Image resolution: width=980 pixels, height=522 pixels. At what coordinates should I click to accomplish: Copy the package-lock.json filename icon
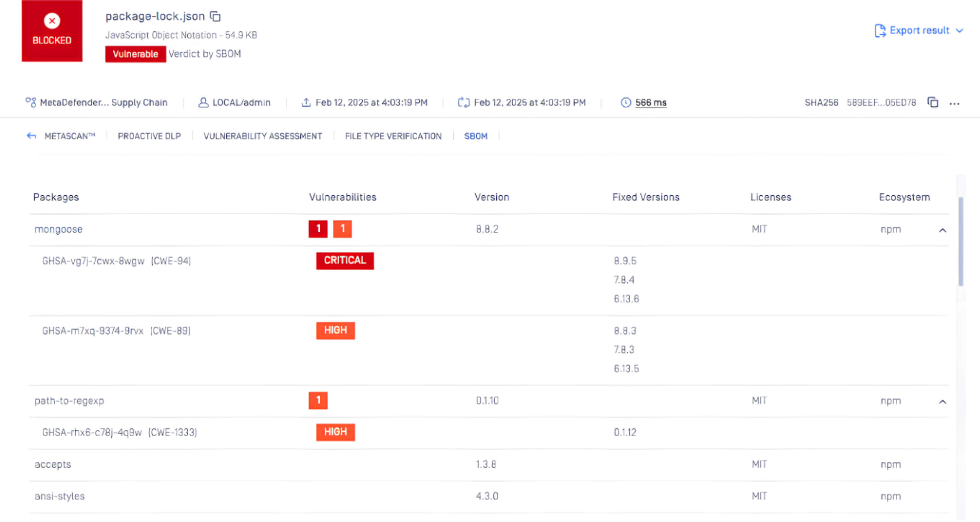215,16
